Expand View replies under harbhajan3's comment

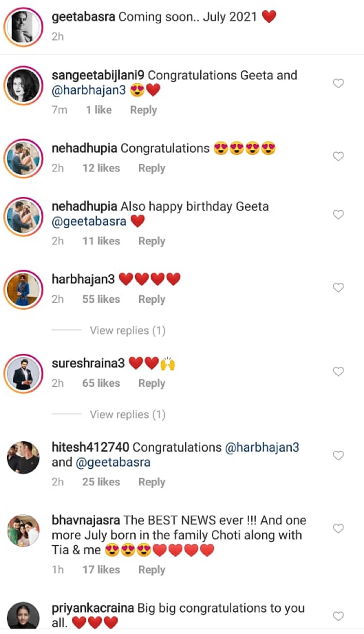tap(127, 331)
